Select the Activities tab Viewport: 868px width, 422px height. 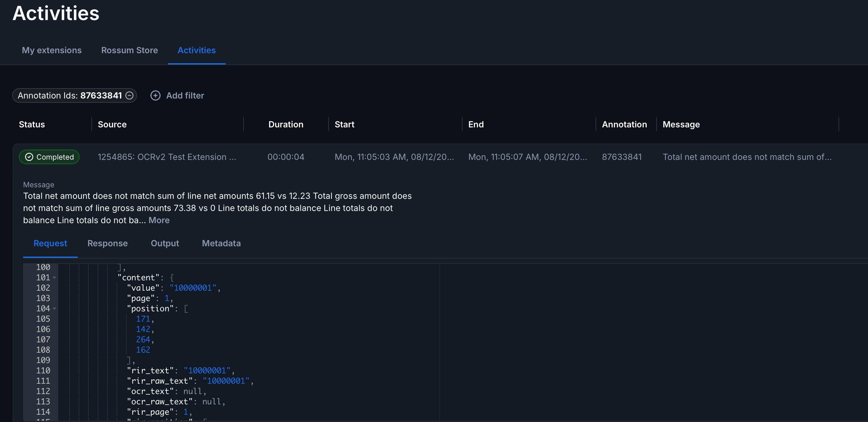(196, 50)
